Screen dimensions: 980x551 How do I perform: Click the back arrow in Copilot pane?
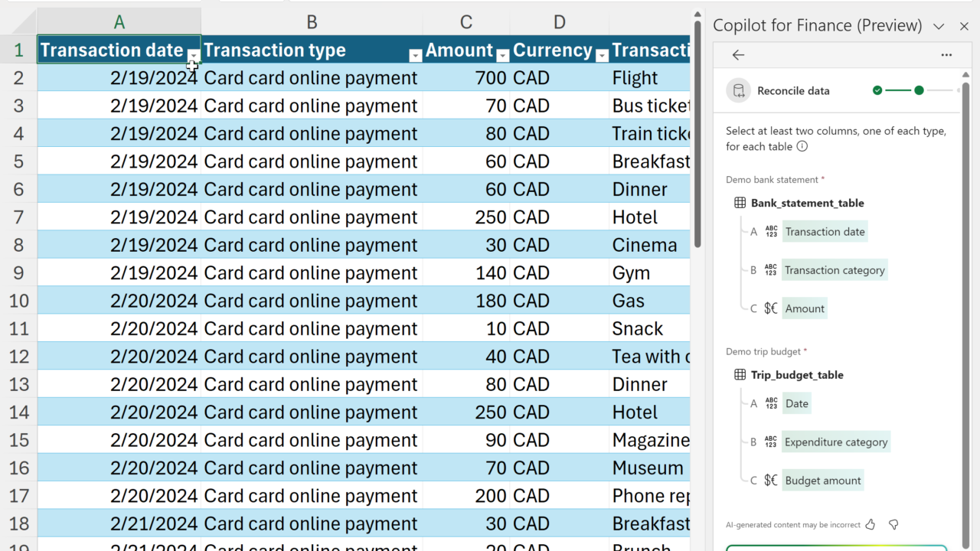pyautogui.click(x=738, y=55)
